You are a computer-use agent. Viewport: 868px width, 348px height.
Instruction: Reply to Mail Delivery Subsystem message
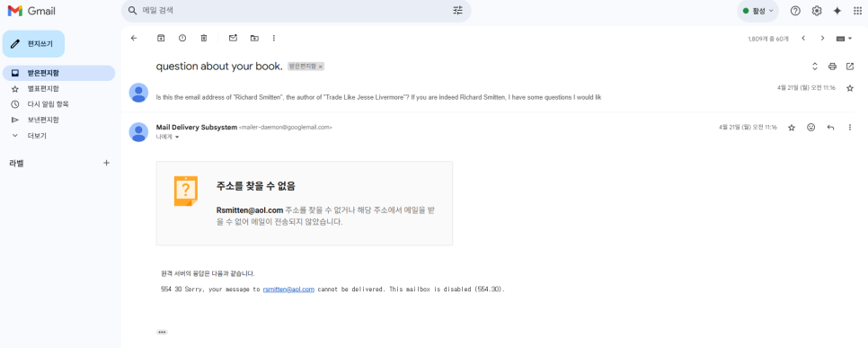830,128
